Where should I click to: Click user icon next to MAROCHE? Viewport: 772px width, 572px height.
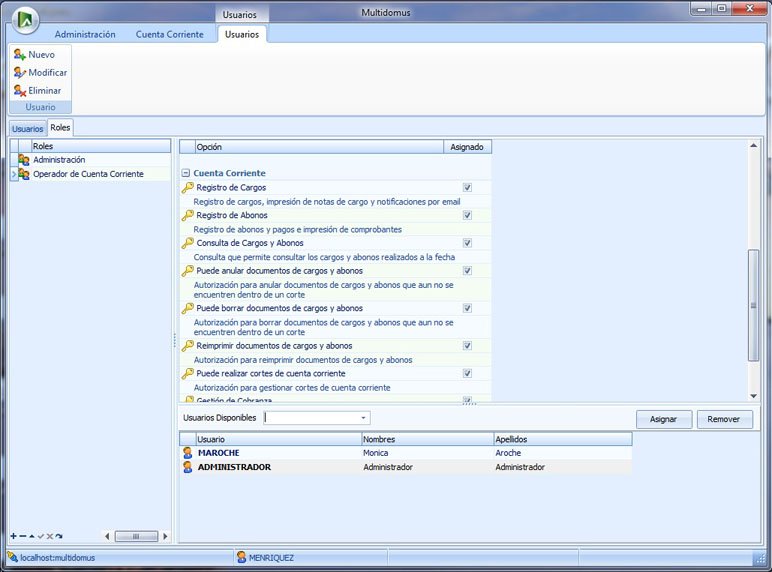pos(187,453)
